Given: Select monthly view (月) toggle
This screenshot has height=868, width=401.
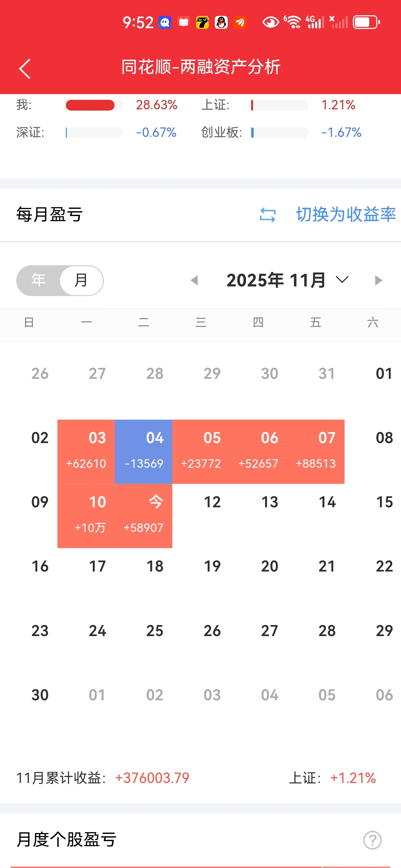Looking at the screenshot, I should coord(81,280).
